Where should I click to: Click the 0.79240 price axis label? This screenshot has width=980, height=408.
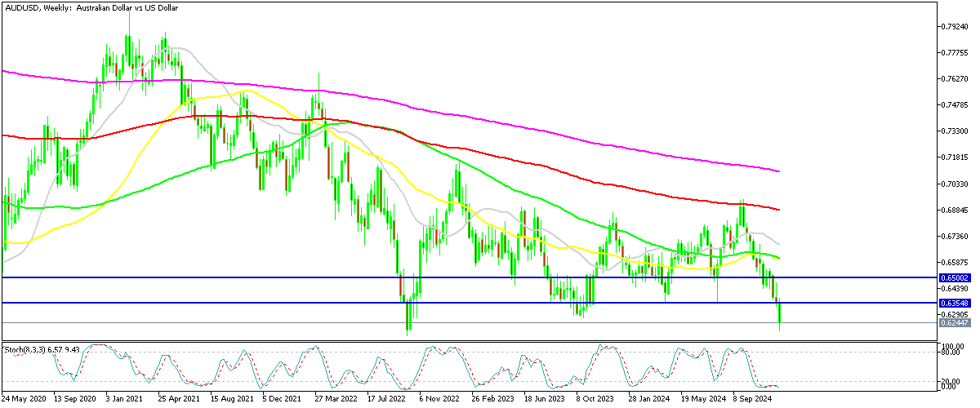tap(955, 26)
